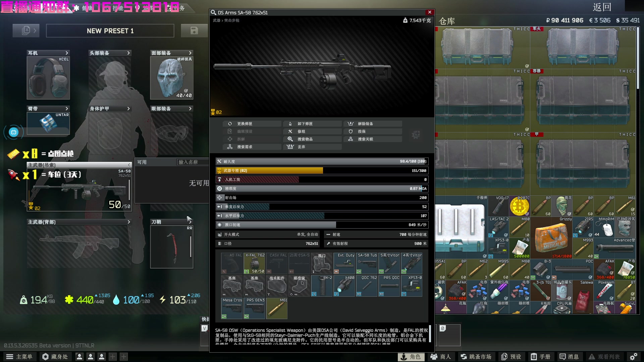Go to 藏身处
Viewport: 644px width, 362px height.
55,357
